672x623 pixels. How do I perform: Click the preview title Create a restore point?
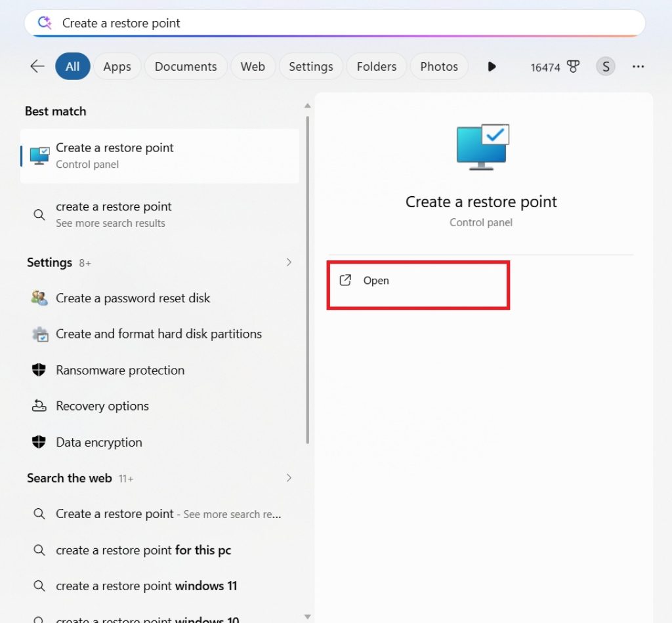[481, 202]
